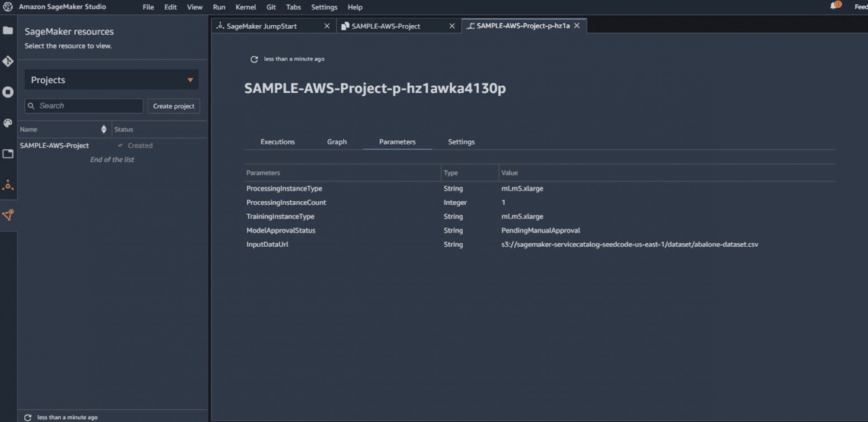Refresh the projects list at bottom
Image resolution: width=868 pixels, height=422 pixels.
click(x=28, y=417)
